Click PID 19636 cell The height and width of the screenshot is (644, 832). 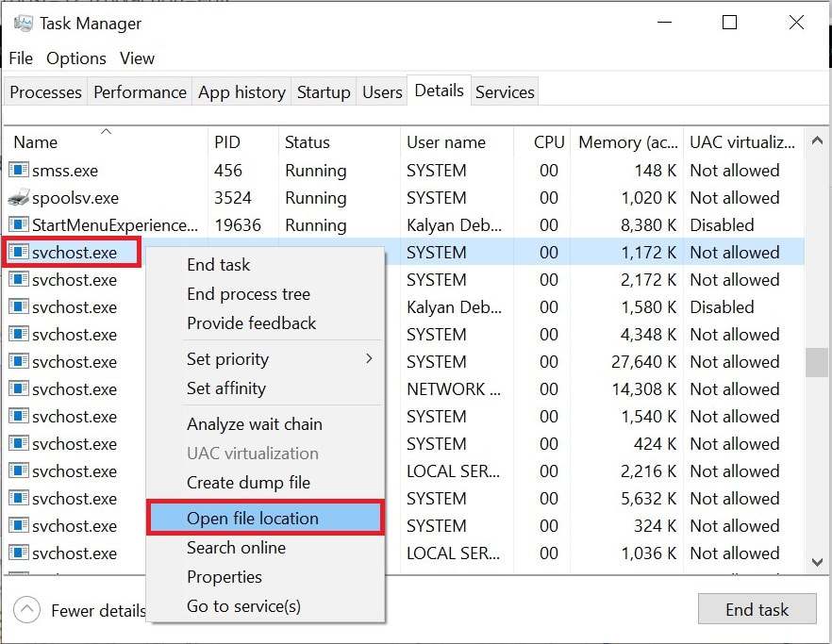pyautogui.click(x=237, y=225)
